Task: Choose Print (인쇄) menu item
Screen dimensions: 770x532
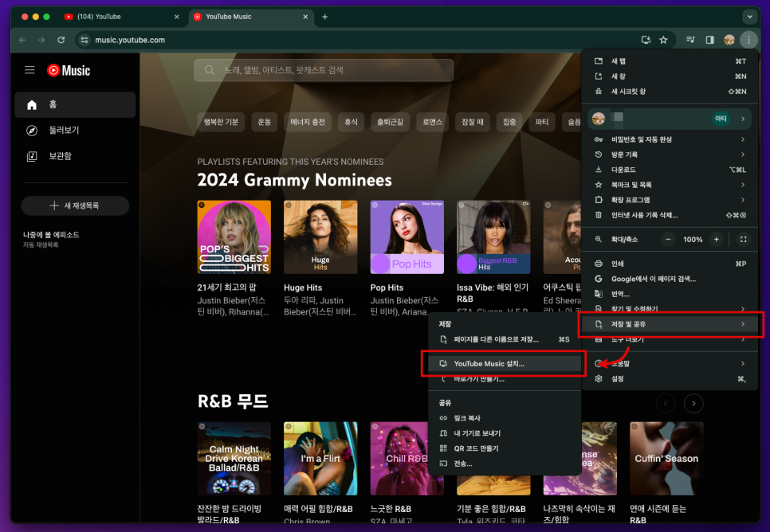Action: point(670,264)
